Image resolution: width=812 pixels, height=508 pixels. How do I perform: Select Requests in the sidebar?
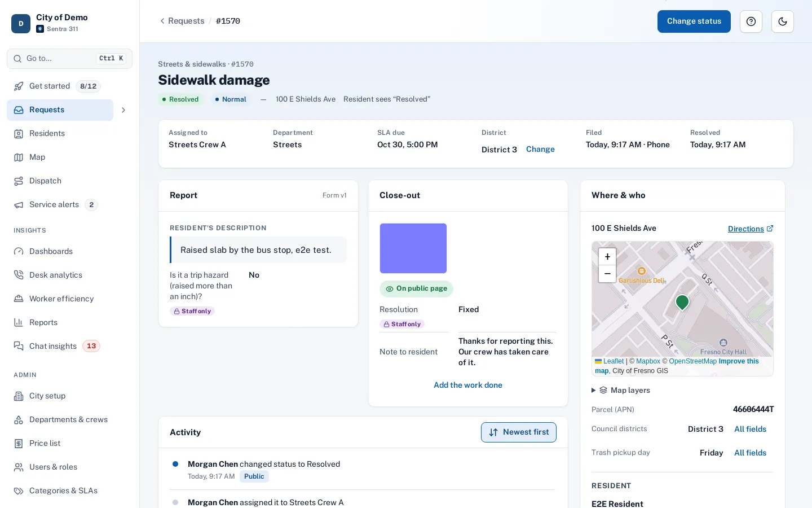coord(60,110)
